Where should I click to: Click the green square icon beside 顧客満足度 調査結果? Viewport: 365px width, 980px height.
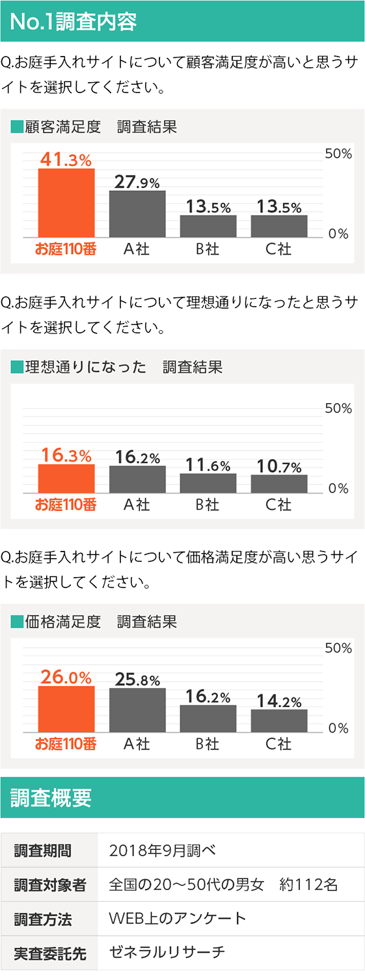18,126
